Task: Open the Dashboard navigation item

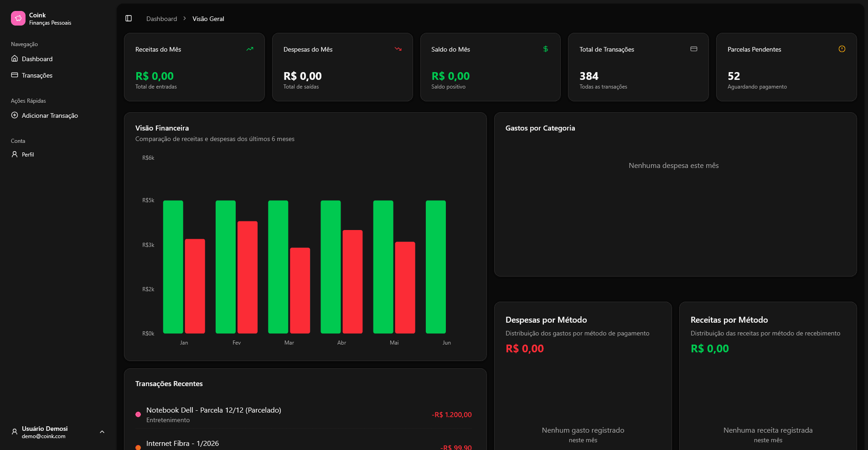Action: tap(37, 59)
